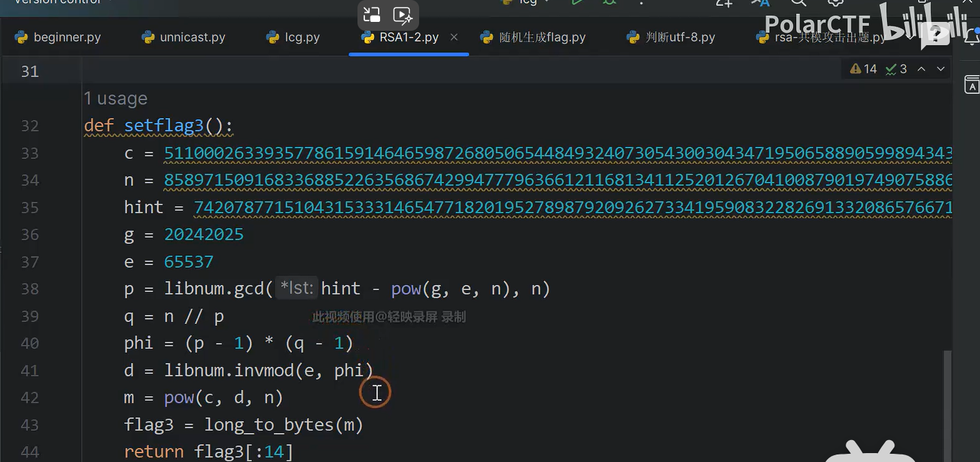
Task: Close the RSA1-2.py tab
Action: pyautogui.click(x=454, y=37)
